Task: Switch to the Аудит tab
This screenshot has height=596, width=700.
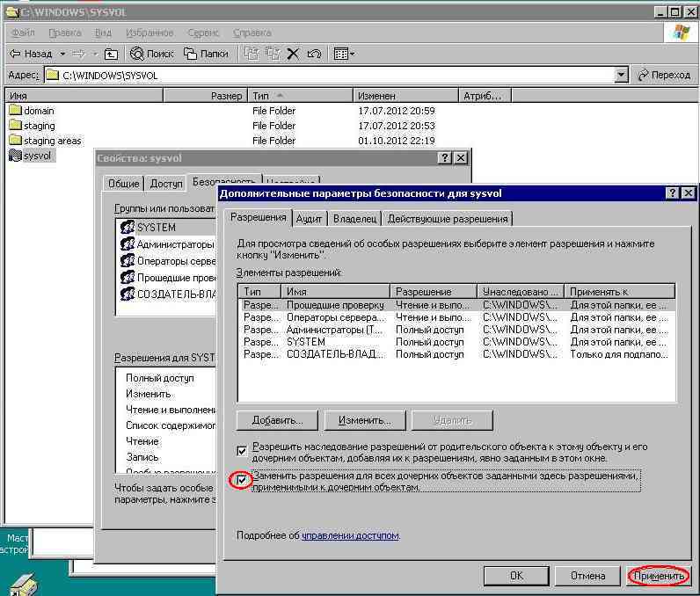Action: (x=310, y=218)
